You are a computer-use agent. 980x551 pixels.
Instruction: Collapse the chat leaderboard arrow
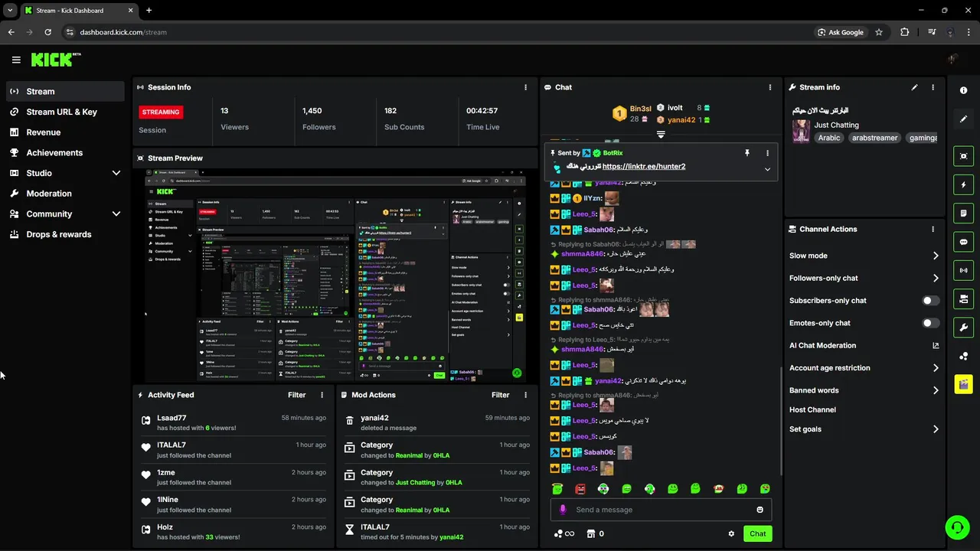point(661,134)
